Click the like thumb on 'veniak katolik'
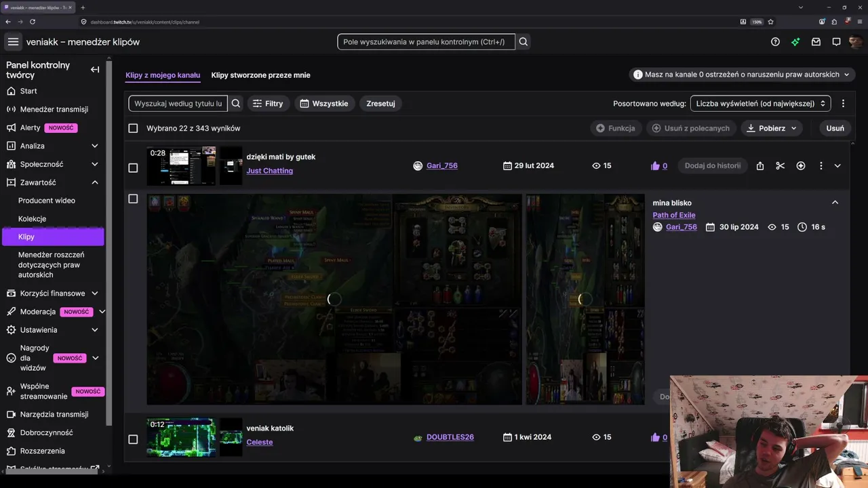 coord(655,437)
